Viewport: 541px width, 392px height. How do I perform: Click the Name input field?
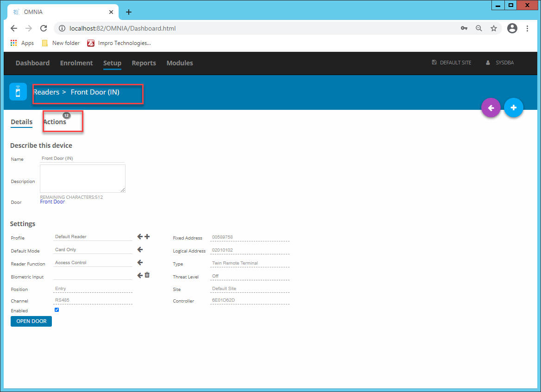pyautogui.click(x=82, y=158)
